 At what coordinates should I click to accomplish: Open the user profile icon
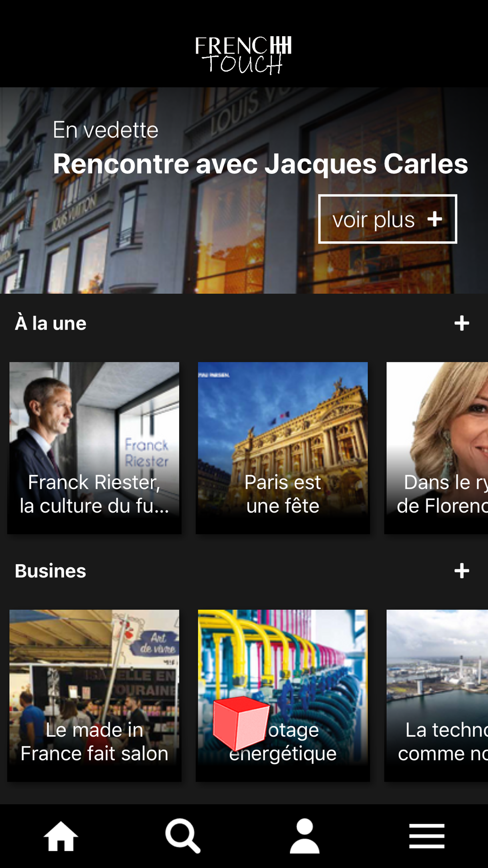point(305,836)
